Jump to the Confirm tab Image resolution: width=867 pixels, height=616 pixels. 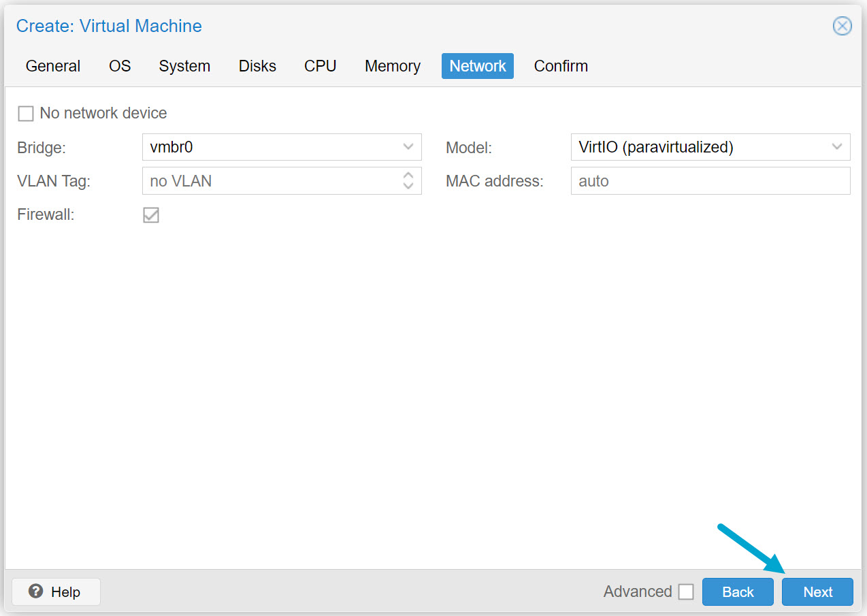(x=561, y=65)
